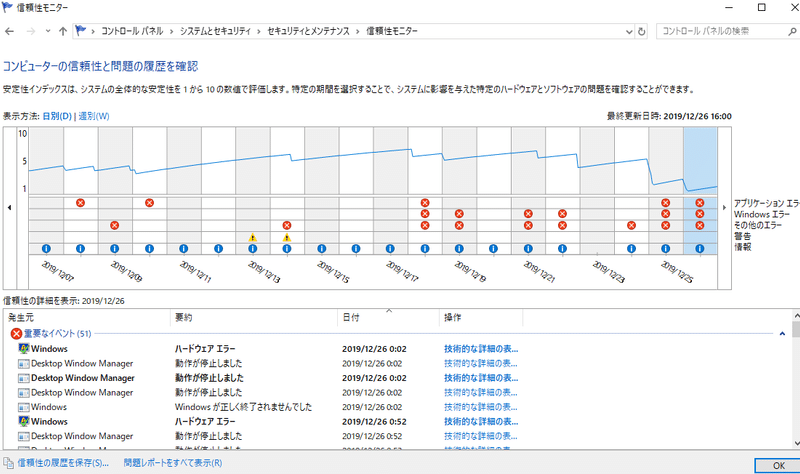Click the warning triangle on 2019/12/13

coord(252,237)
